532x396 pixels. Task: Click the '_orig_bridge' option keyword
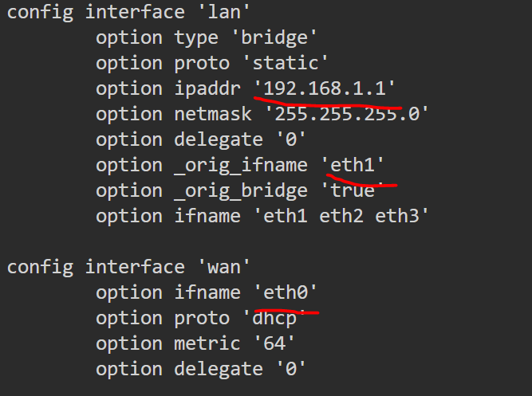point(241,190)
